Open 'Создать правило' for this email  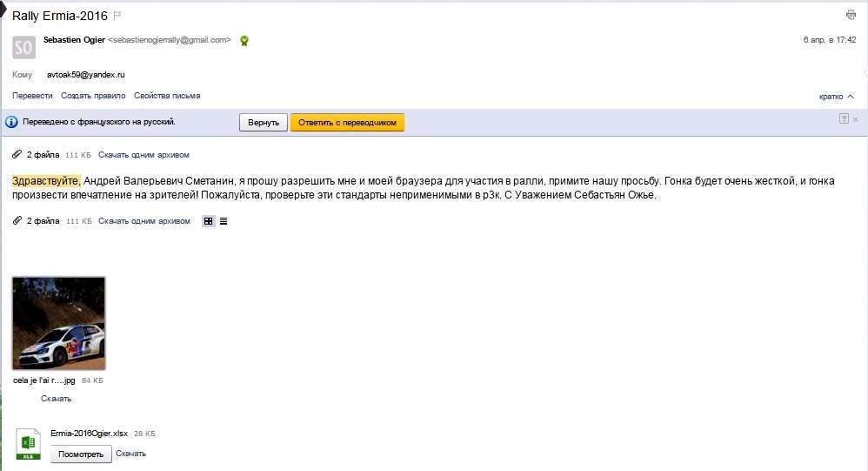click(x=93, y=96)
